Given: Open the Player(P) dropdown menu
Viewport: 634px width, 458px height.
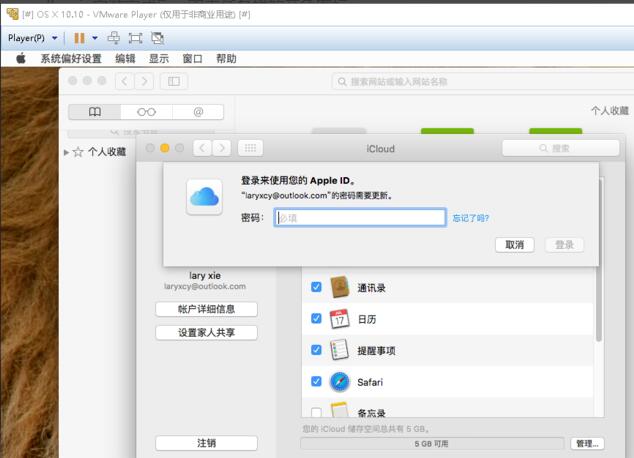Looking at the screenshot, I should point(33,38).
